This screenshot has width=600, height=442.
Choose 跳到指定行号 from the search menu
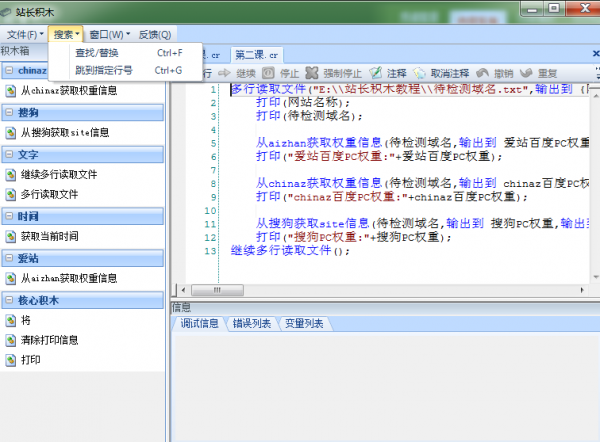click(x=125, y=70)
